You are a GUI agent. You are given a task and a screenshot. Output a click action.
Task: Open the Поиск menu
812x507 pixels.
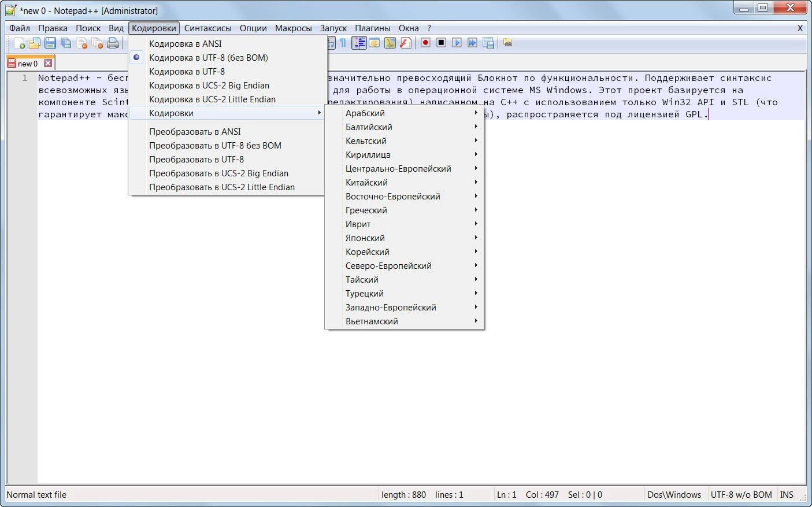tap(88, 28)
